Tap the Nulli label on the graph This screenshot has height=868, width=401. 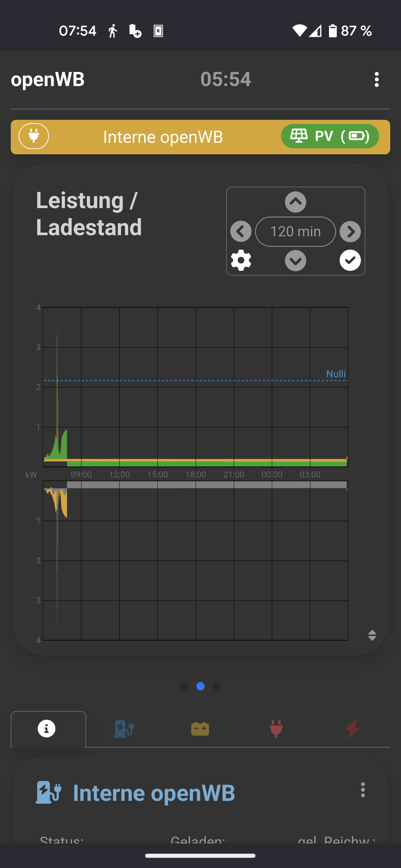point(336,374)
